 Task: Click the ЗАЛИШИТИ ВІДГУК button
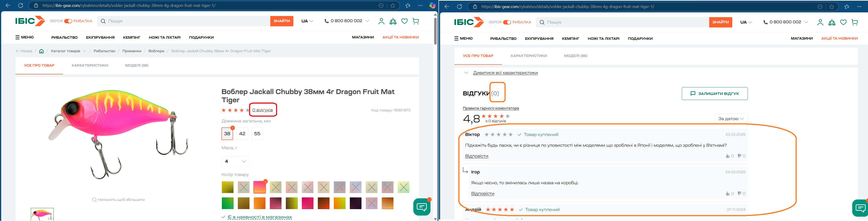[714, 94]
